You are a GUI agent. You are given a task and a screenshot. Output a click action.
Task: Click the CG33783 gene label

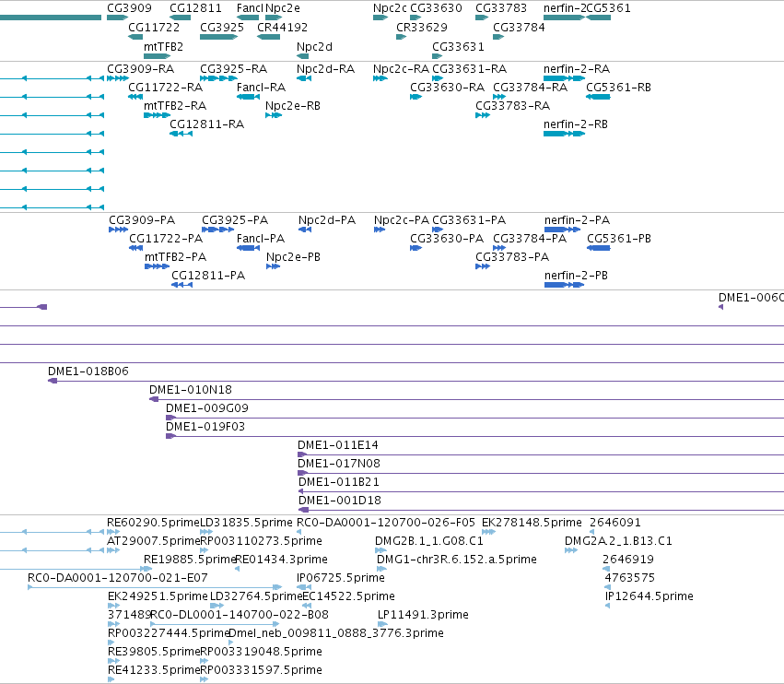tap(501, 8)
